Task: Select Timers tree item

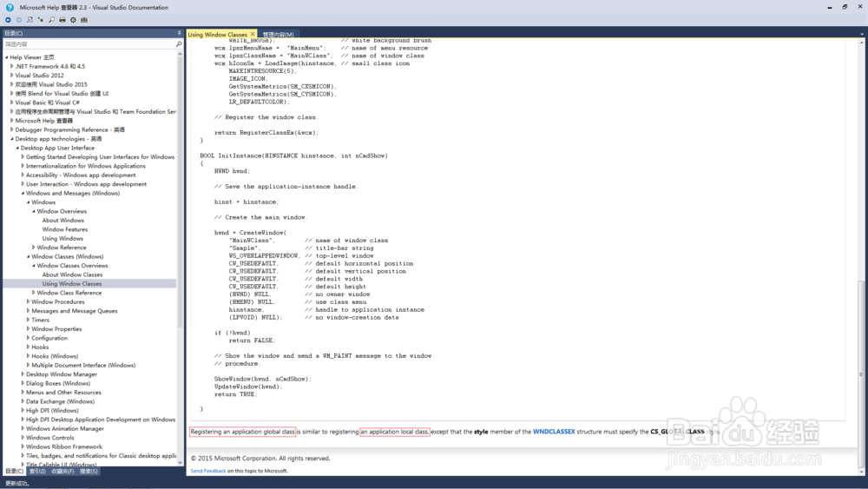Action: click(x=41, y=320)
